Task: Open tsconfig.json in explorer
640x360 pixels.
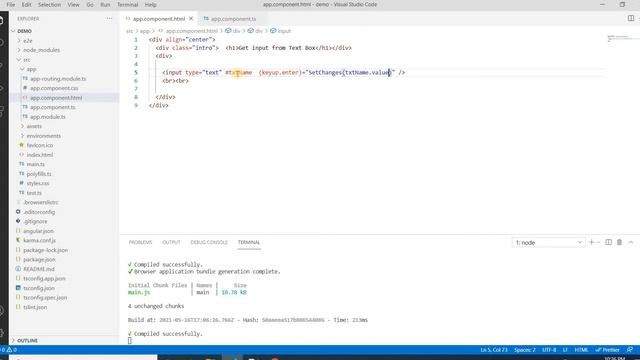Action: tap(39, 288)
